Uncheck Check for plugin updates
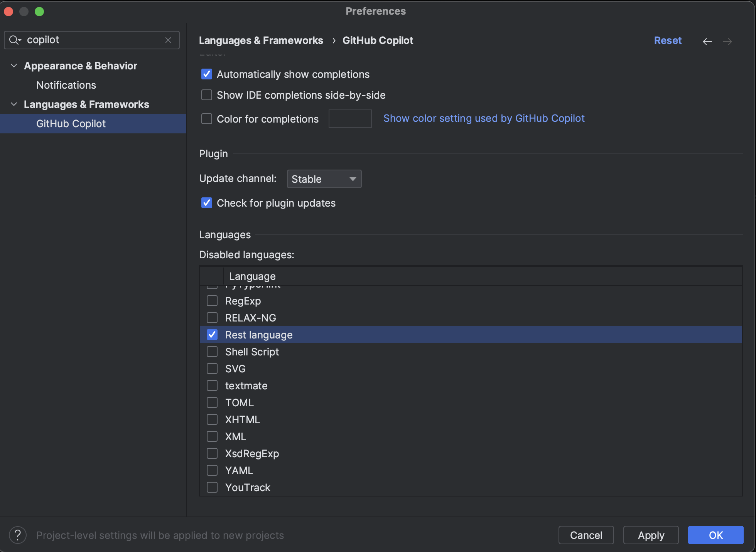This screenshot has width=756, height=552. (206, 203)
